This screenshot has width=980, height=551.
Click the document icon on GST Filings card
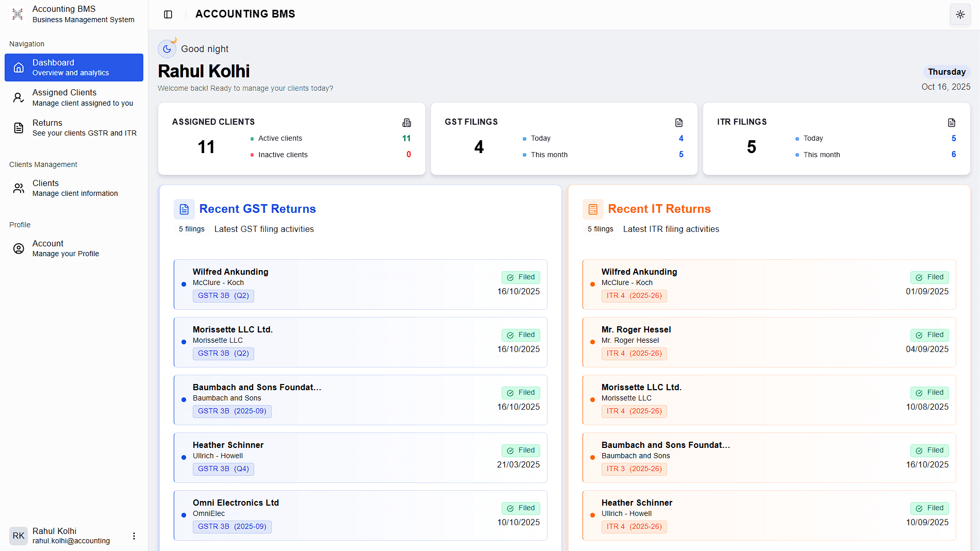(x=679, y=123)
